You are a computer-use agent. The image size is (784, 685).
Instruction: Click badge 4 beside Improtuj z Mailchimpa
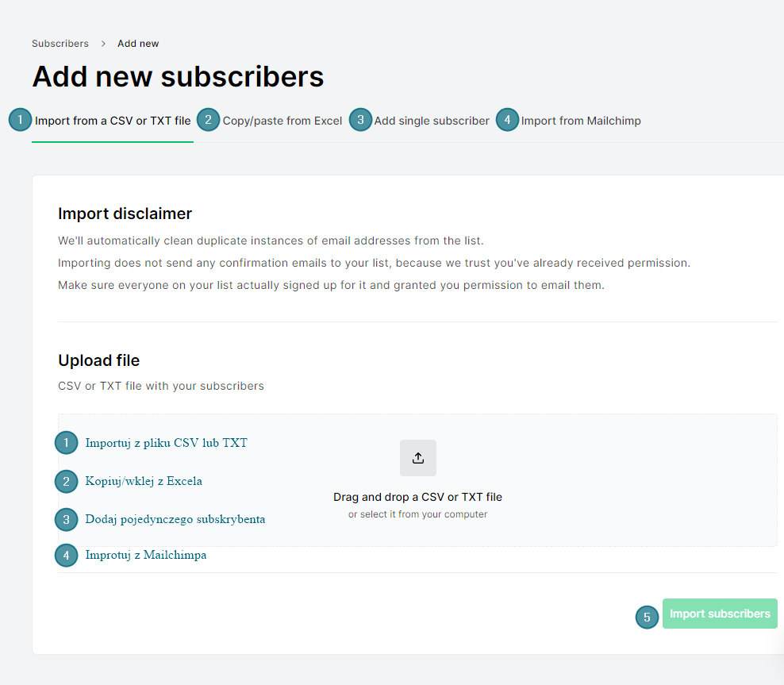67,556
